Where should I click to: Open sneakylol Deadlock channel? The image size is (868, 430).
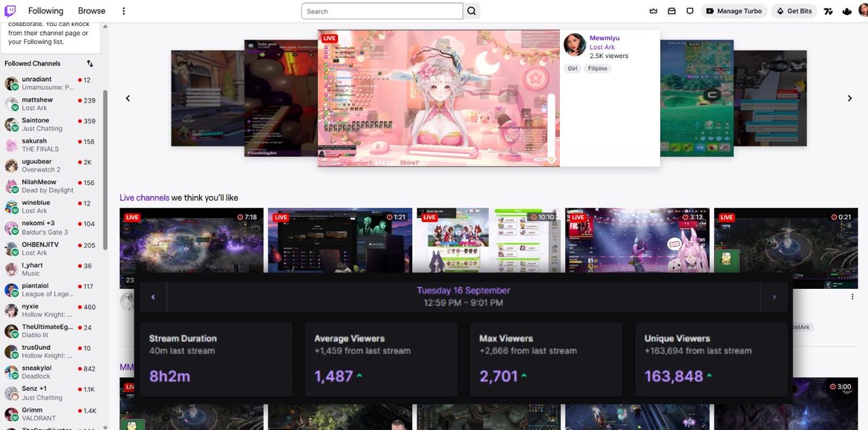point(51,372)
